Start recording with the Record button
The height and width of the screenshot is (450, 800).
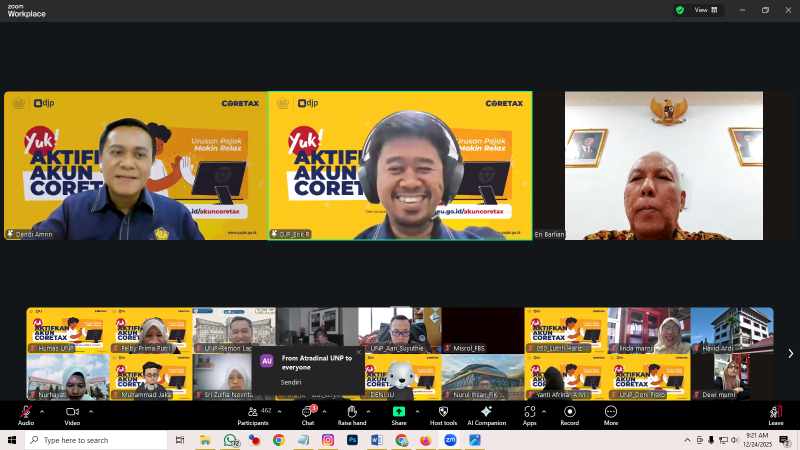569,412
